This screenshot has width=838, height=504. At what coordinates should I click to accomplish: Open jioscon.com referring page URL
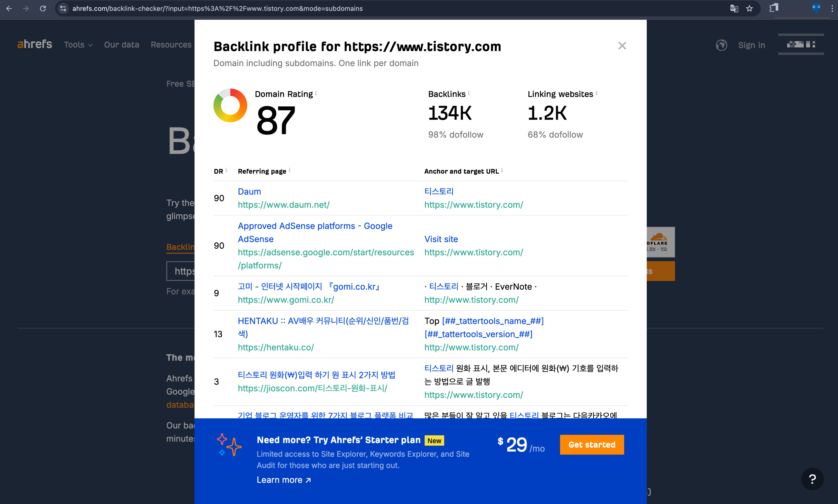[312, 388]
